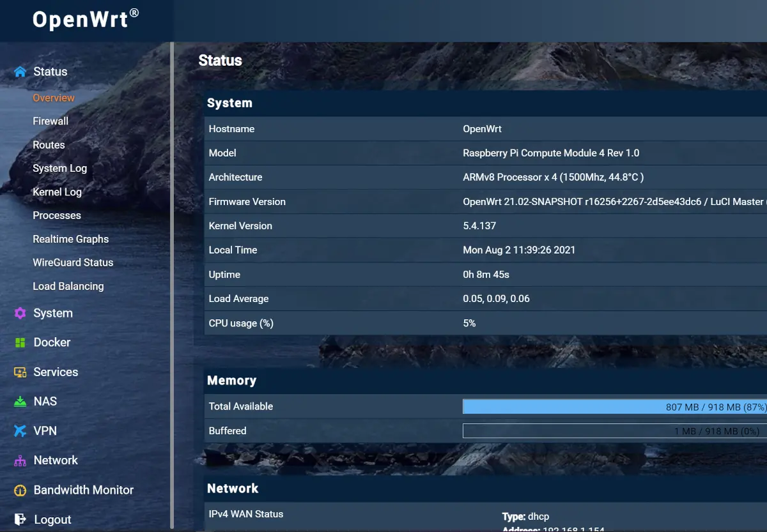Click the Bandwidth Monitor gauge icon
Image resolution: width=767 pixels, height=532 pixels.
(20, 490)
